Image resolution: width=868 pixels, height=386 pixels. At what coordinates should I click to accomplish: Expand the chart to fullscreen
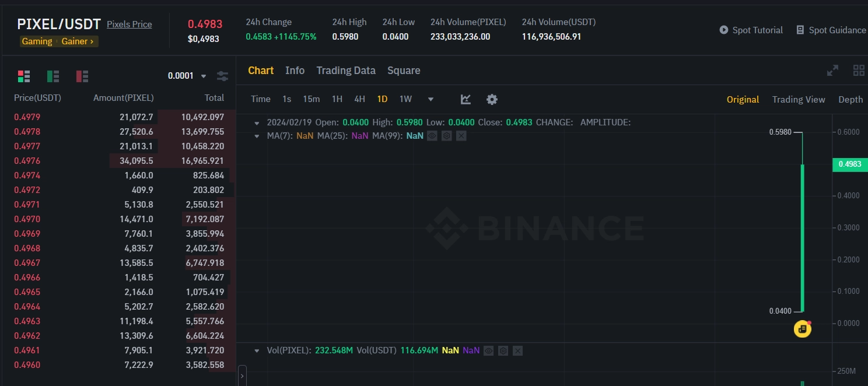click(832, 70)
